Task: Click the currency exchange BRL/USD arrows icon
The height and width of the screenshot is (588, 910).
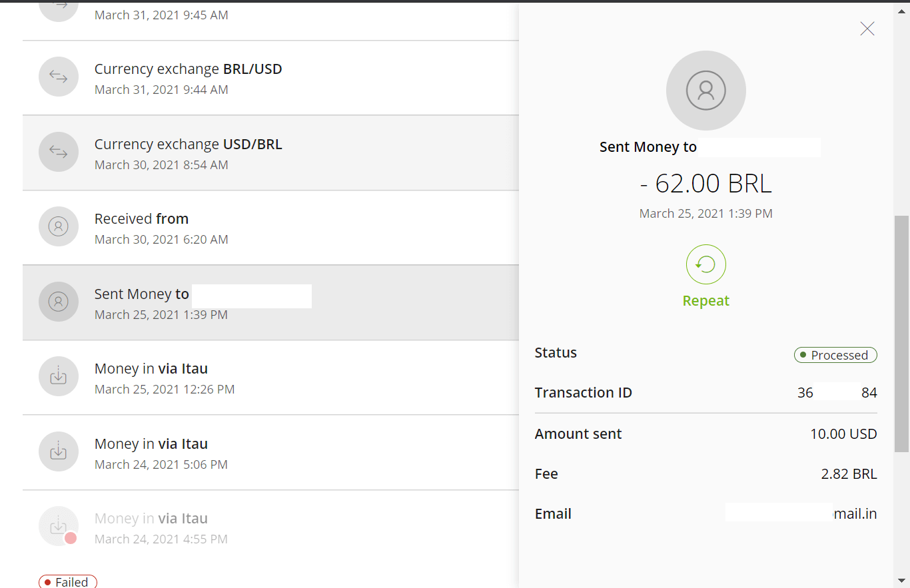Action: coord(59,77)
